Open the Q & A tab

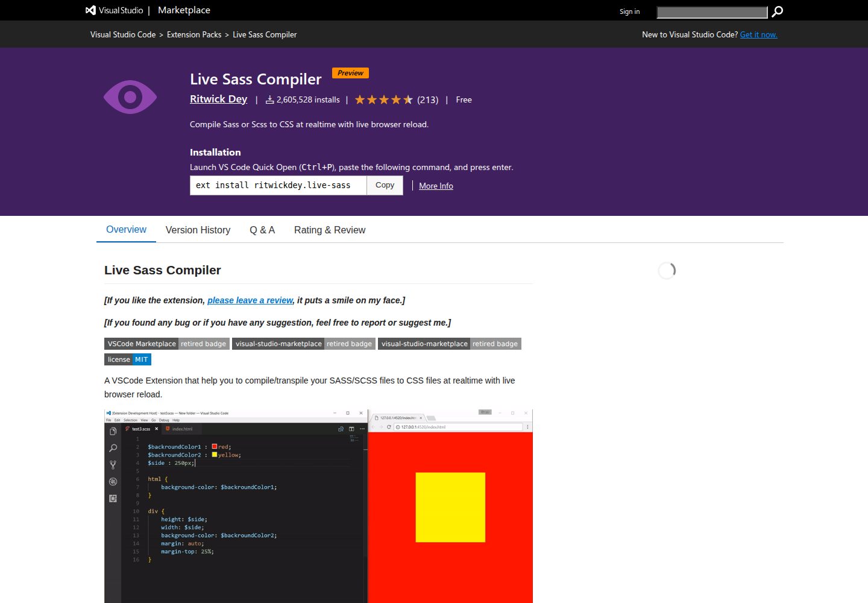[262, 230]
